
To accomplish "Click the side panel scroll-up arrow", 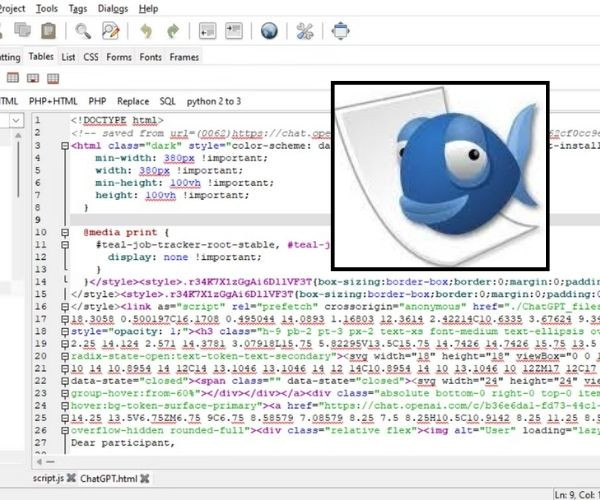I will tap(18, 135).
